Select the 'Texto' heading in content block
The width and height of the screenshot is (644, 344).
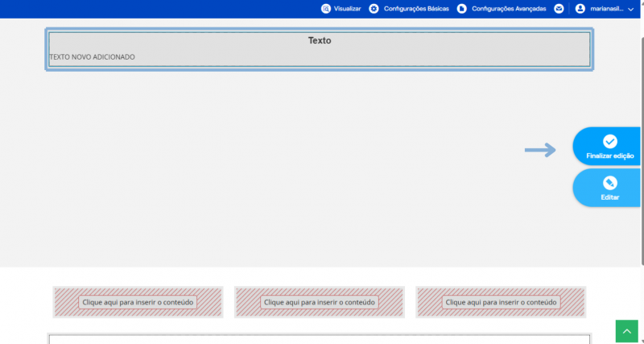tap(320, 41)
